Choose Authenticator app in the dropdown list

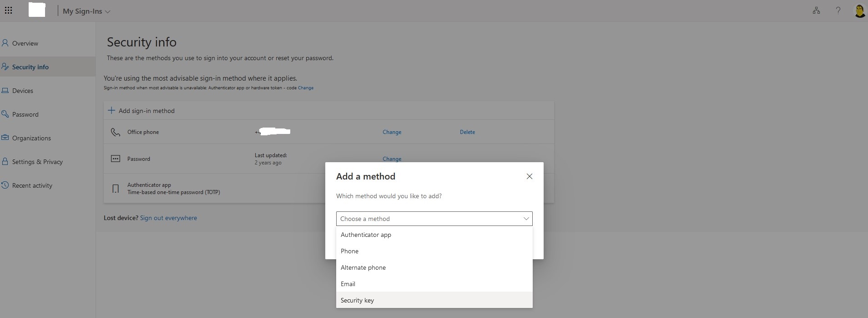point(366,235)
